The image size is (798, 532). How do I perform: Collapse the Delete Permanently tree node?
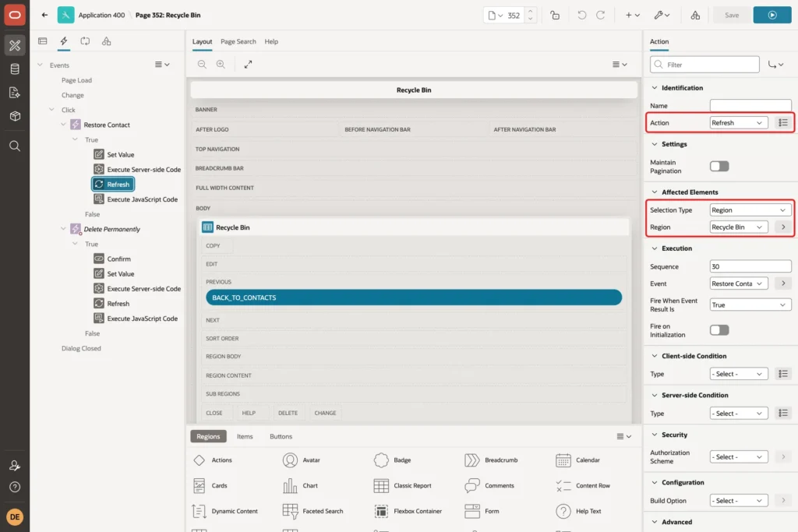pyautogui.click(x=63, y=229)
